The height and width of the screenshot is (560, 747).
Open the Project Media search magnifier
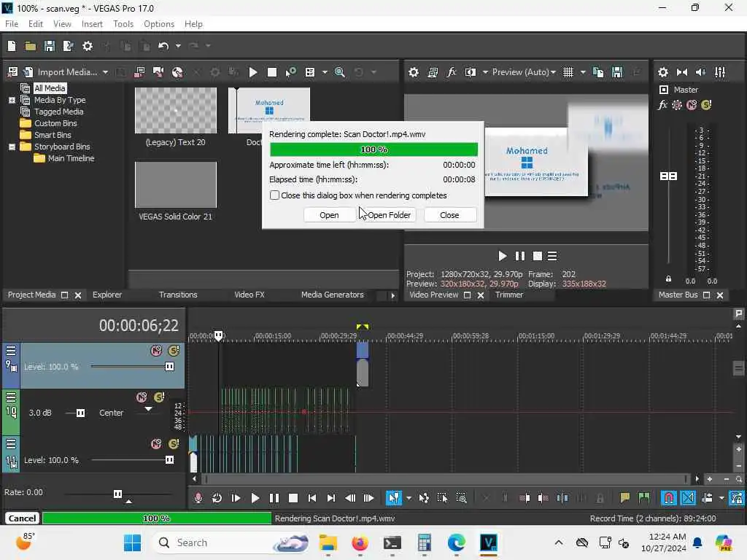point(340,72)
